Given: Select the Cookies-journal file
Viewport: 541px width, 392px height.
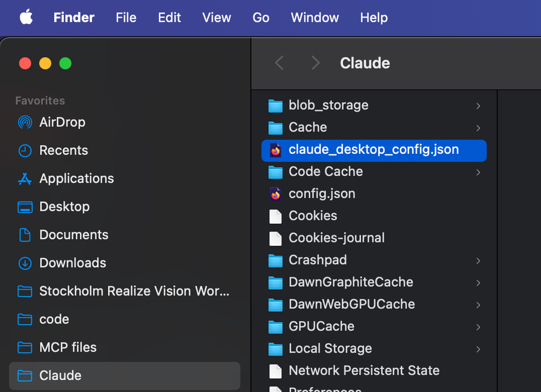Looking at the screenshot, I should (336, 238).
